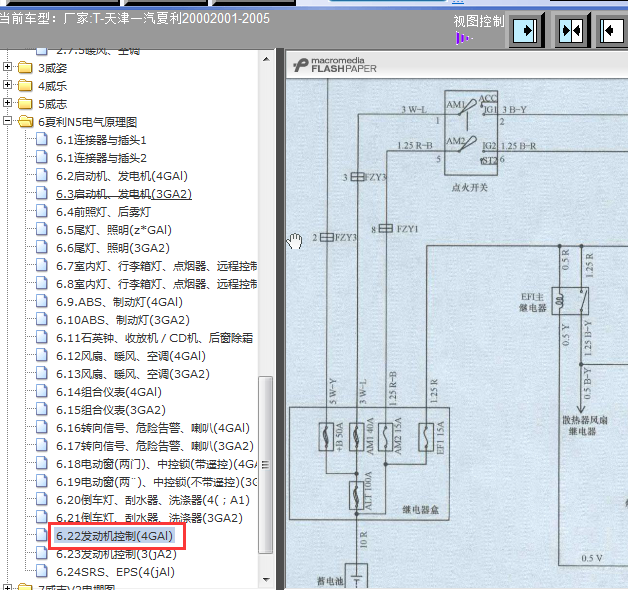Open 6.12风扇、暖风、空调(4GAI)

pos(131,356)
